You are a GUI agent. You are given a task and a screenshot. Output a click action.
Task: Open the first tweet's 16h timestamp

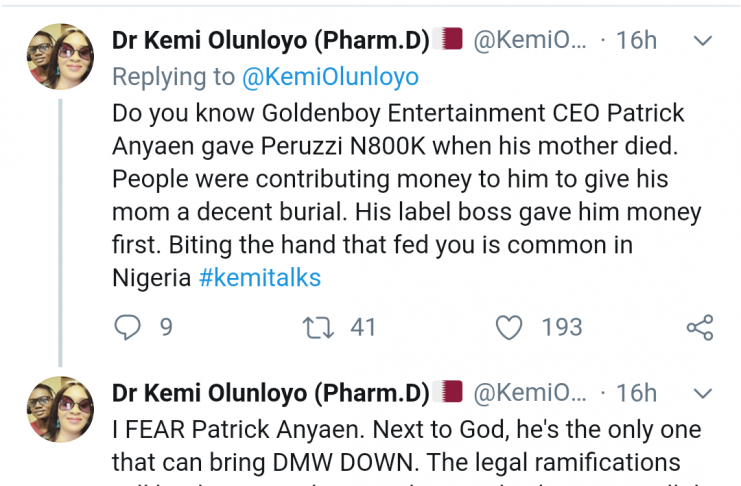pyautogui.click(x=636, y=41)
